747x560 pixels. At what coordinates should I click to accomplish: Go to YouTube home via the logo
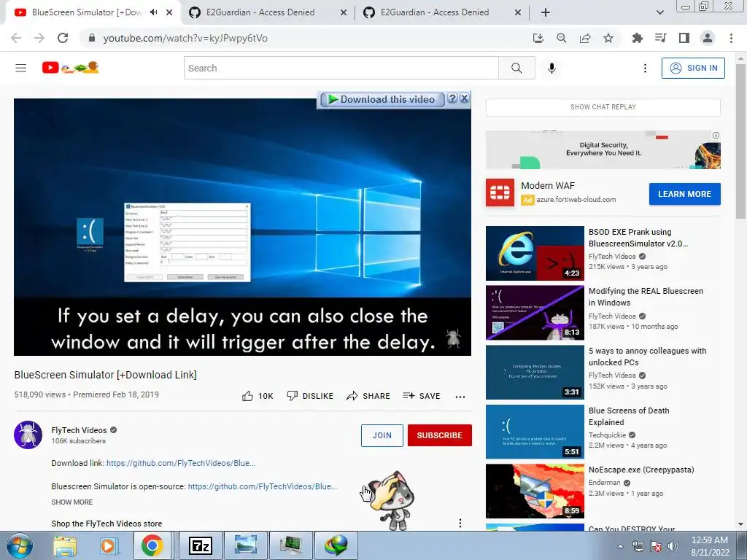coord(70,68)
